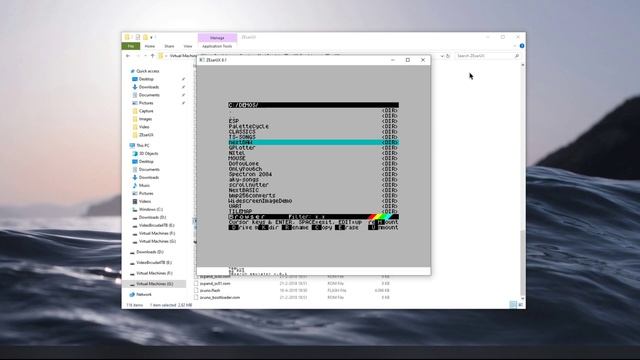Screen dimensions: 640x360
Task: Click the ZEsarUX window title icon
Action: 202,60
